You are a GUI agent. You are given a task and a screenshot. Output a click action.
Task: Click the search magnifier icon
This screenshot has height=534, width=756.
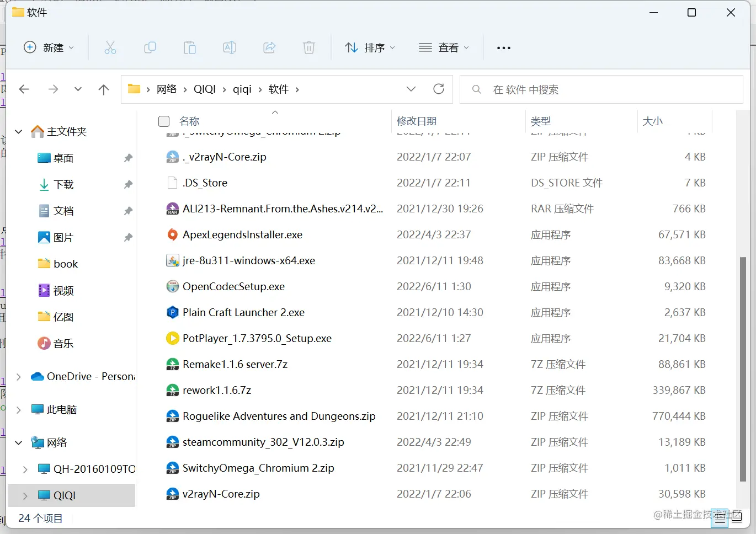coord(477,89)
